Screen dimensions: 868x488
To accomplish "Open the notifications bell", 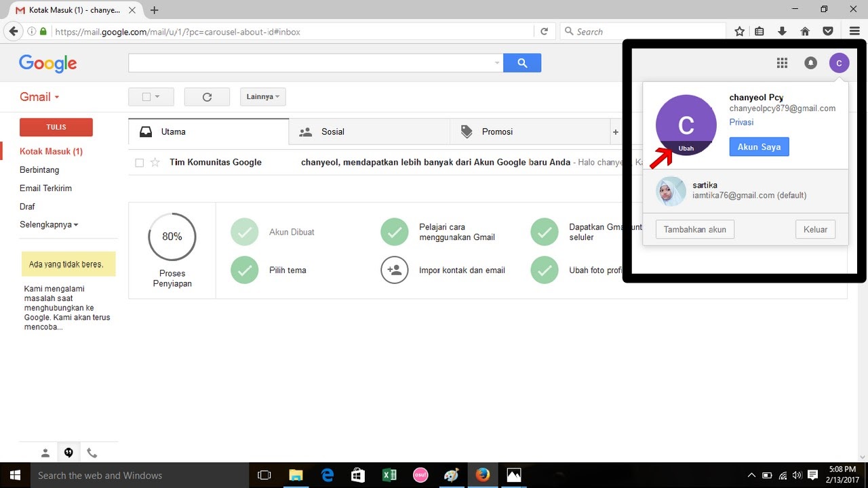I will 810,62.
